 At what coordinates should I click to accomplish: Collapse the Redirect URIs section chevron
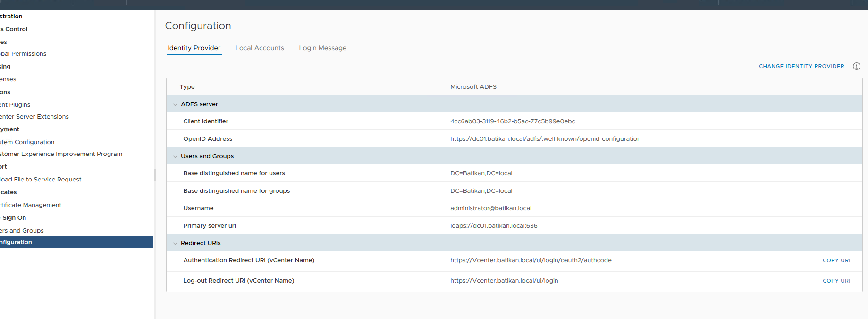pyautogui.click(x=175, y=243)
